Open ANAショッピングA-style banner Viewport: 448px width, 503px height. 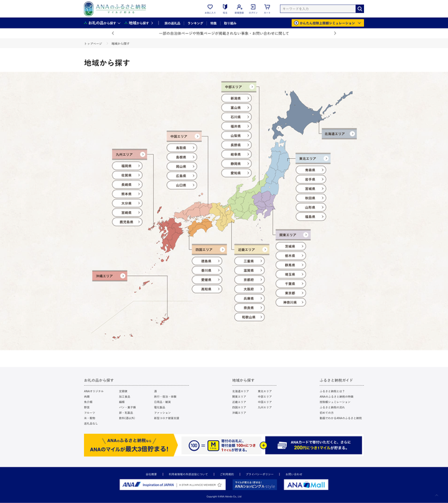pos(254,485)
